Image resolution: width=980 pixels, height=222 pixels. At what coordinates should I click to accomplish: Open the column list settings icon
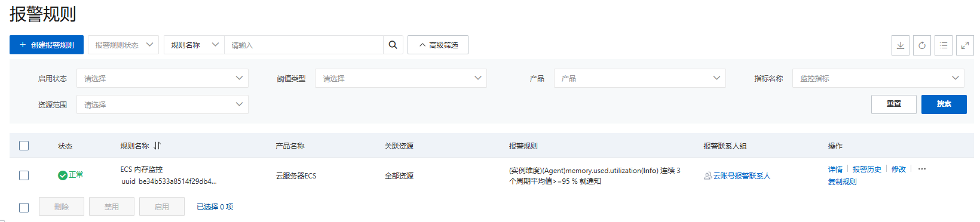click(x=944, y=45)
